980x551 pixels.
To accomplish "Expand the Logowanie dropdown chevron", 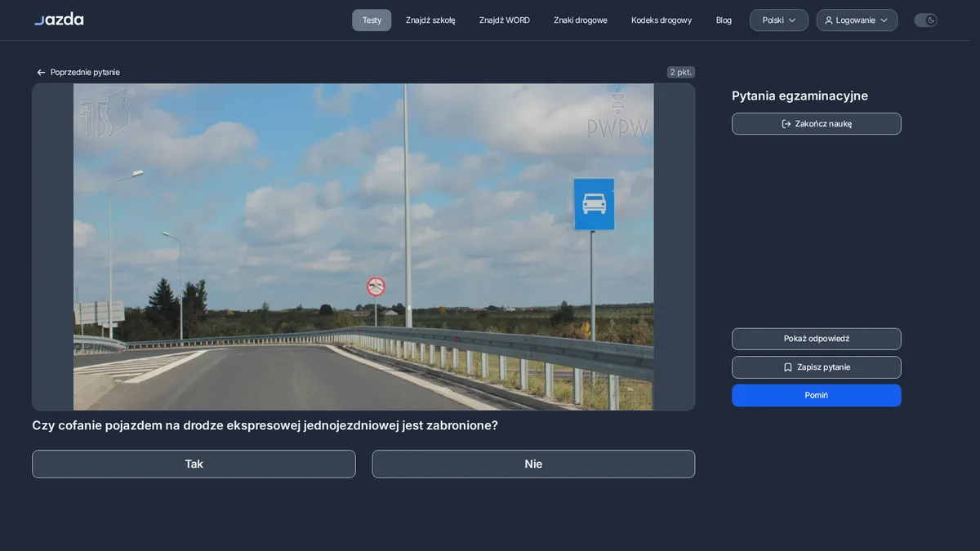I will pos(884,20).
